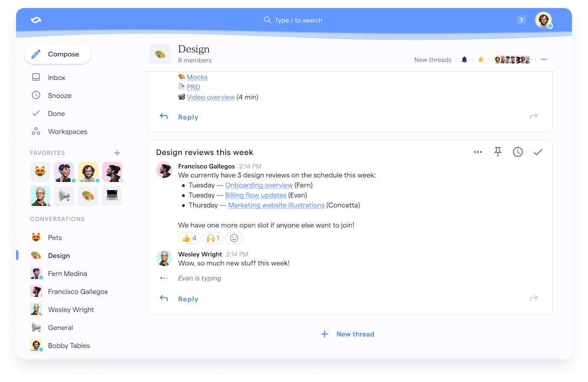
Task: Click the palette icon beside the Design header
Action: point(160,53)
